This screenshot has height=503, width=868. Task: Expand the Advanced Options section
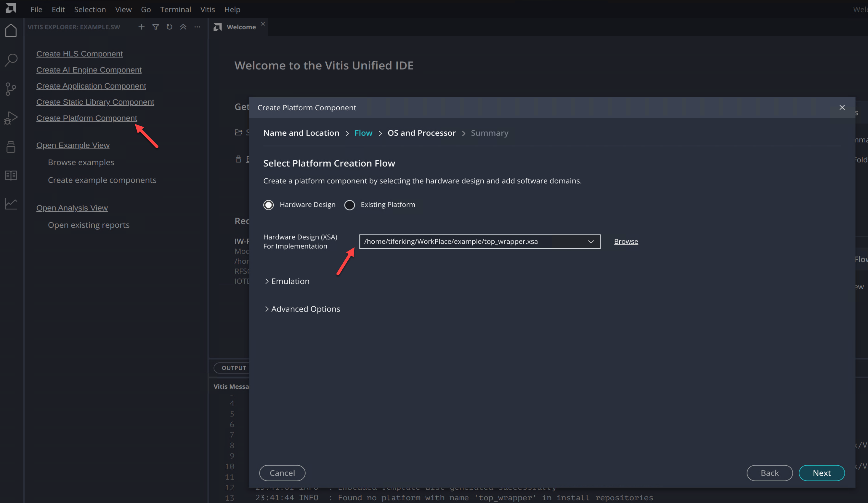[302, 309]
